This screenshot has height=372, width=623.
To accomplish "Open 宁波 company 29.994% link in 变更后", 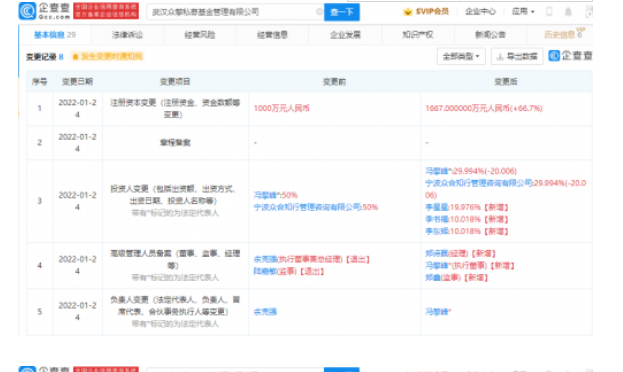I will (479, 183).
